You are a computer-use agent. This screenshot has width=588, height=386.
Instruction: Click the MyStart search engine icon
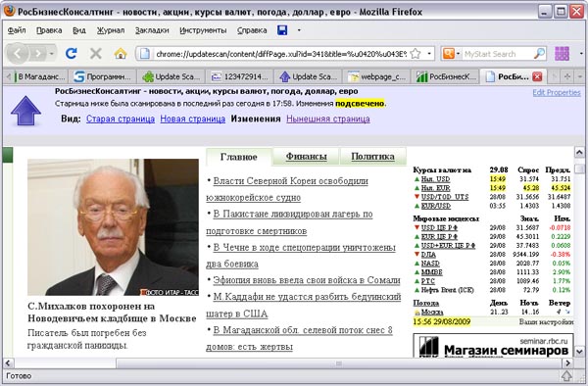click(448, 54)
